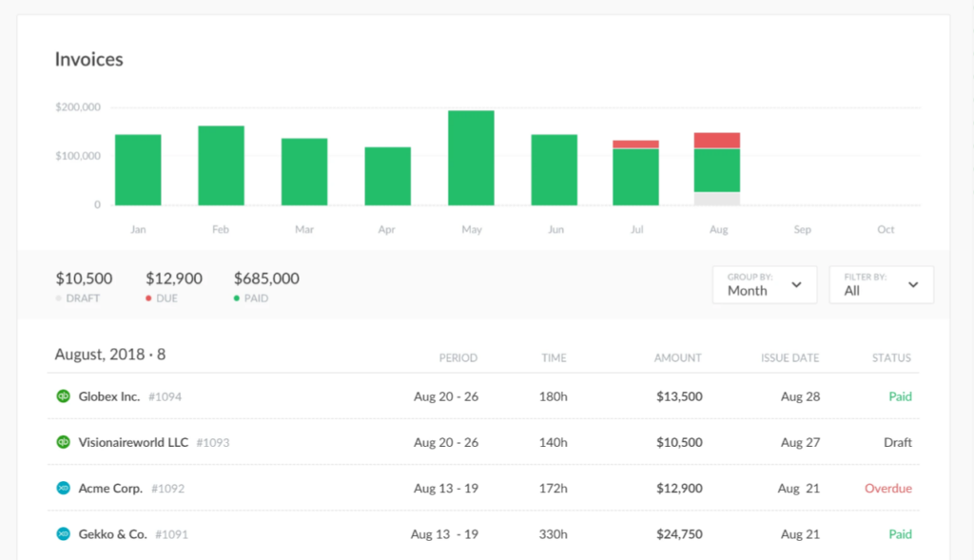974x560 pixels.
Task: Click the Xero icon beside Gekko & Co.
Action: click(x=64, y=534)
